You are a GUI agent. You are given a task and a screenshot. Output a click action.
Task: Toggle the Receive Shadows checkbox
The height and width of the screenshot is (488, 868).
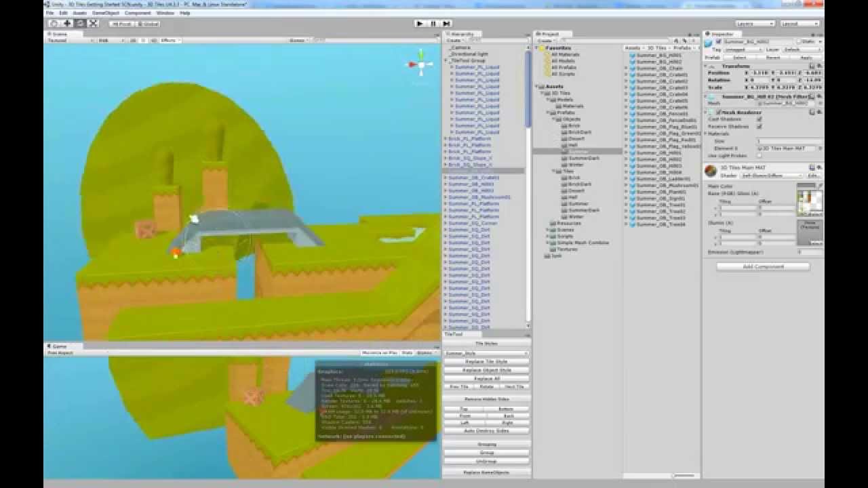[x=759, y=127]
